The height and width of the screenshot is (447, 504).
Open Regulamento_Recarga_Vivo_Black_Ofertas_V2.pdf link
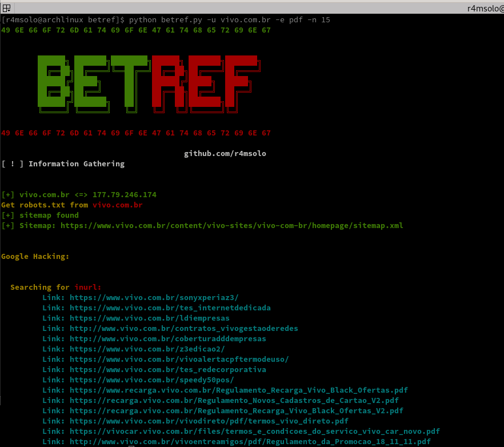tap(237, 411)
